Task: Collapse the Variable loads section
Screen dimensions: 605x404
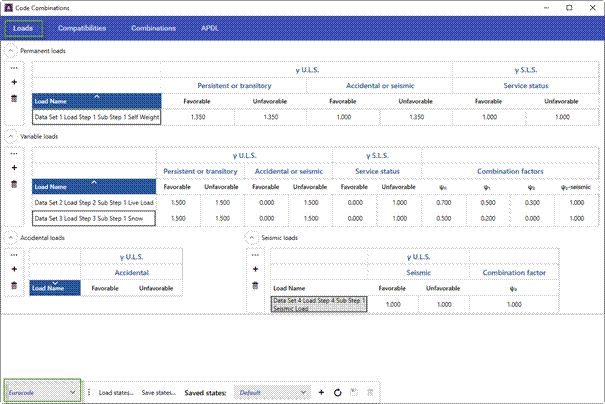Action: tap(10, 136)
